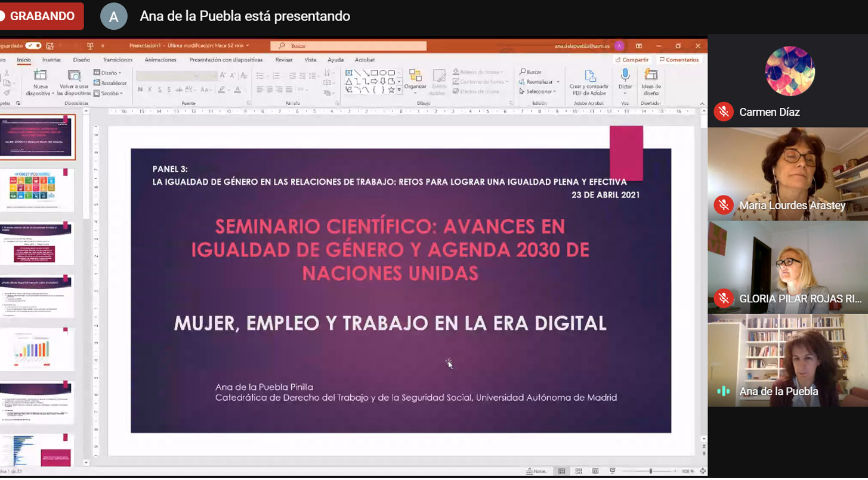Expand the Sección dropdown
Image resolution: width=868 pixels, height=480 pixels.
[x=108, y=94]
